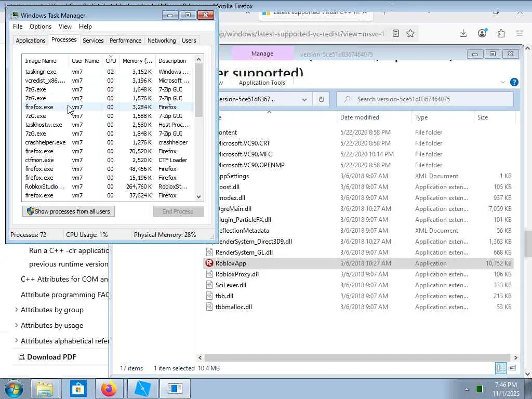This screenshot has height=399, width=532.
Task: Click the tbbmalloc.dll file icon
Action: click(x=209, y=307)
